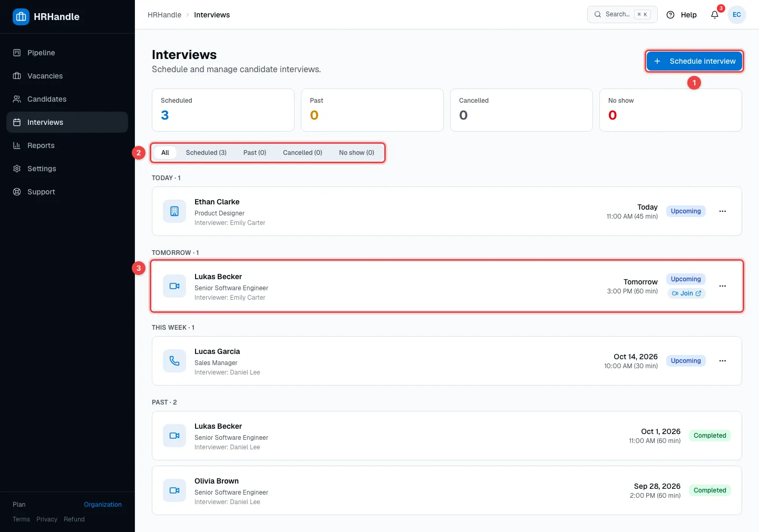
Task: Click Ethan Clarke's Upcoming status badge
Action: pos(686,211)
